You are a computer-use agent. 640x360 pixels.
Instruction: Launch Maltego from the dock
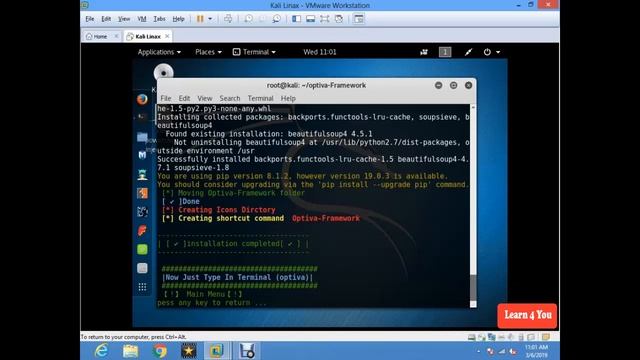142,212
